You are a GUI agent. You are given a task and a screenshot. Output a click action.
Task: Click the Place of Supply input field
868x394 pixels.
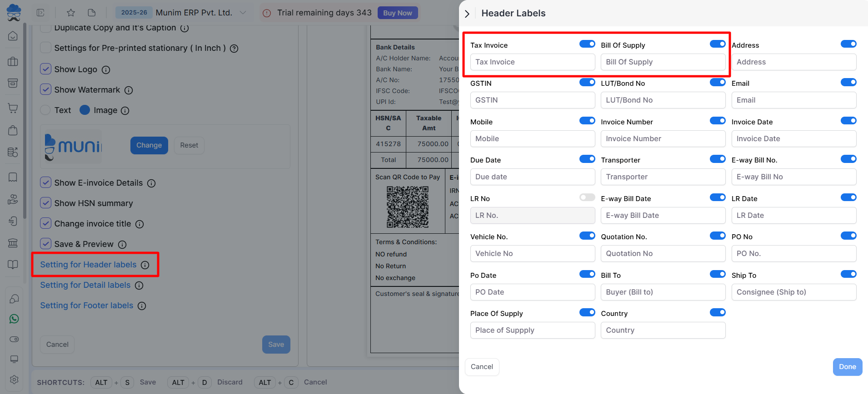(532, 330)
